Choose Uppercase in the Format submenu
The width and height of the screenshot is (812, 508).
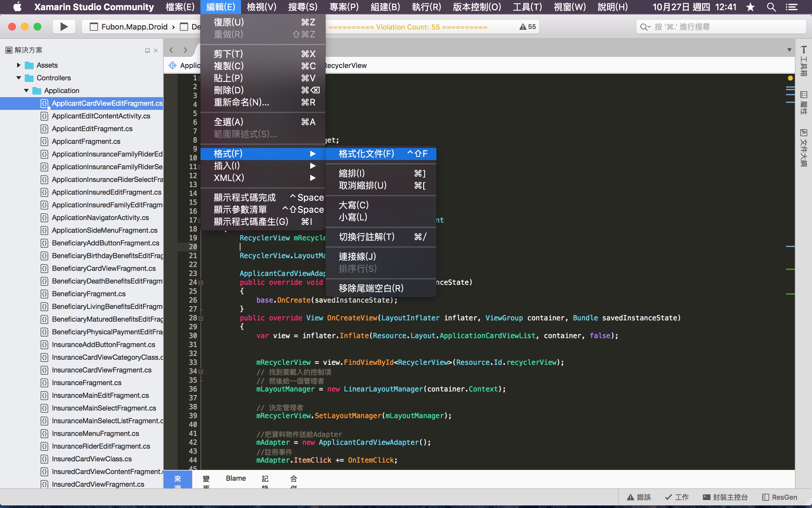(x=381, y=205)
